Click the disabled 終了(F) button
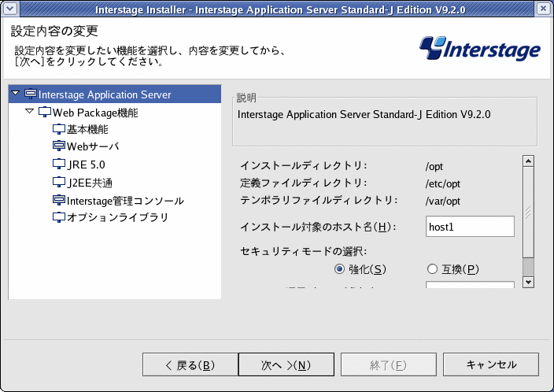This screenshot has height=392, width=554. [388, 364]
